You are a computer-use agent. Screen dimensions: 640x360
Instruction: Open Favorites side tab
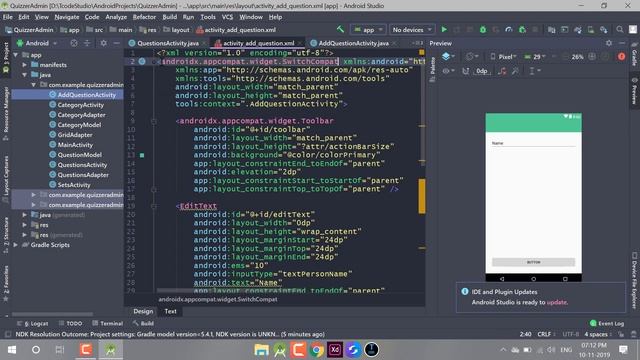coord(5,284)
